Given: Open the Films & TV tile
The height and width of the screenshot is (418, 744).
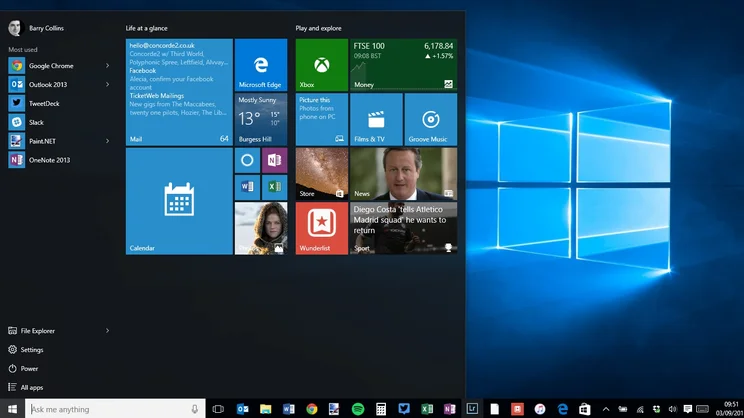Looking at the screenshot, I should 376,119.
